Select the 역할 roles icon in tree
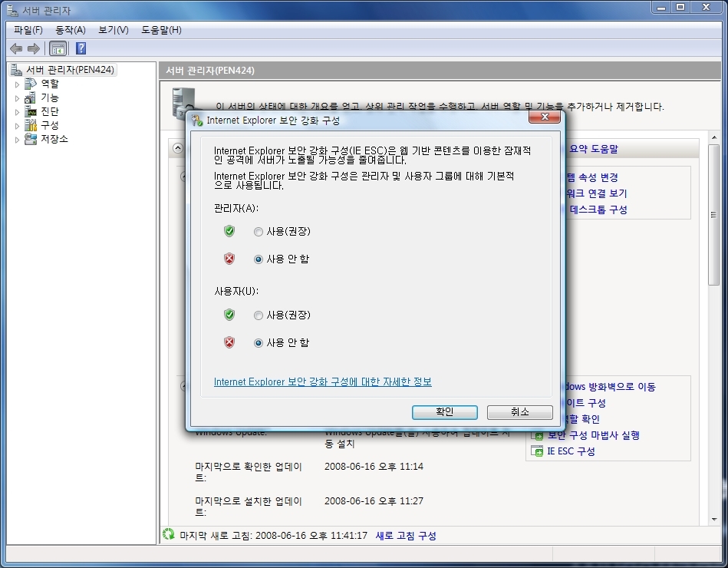Viewport: 728px width, 568px height. pyautogui.click(x=31, y=84)
